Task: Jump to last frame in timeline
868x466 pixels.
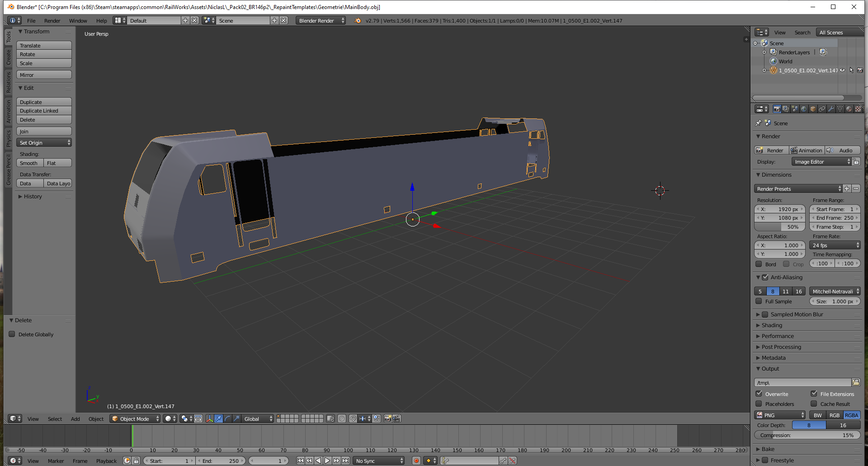Action: pyautogui.click(x=345, y=461)
